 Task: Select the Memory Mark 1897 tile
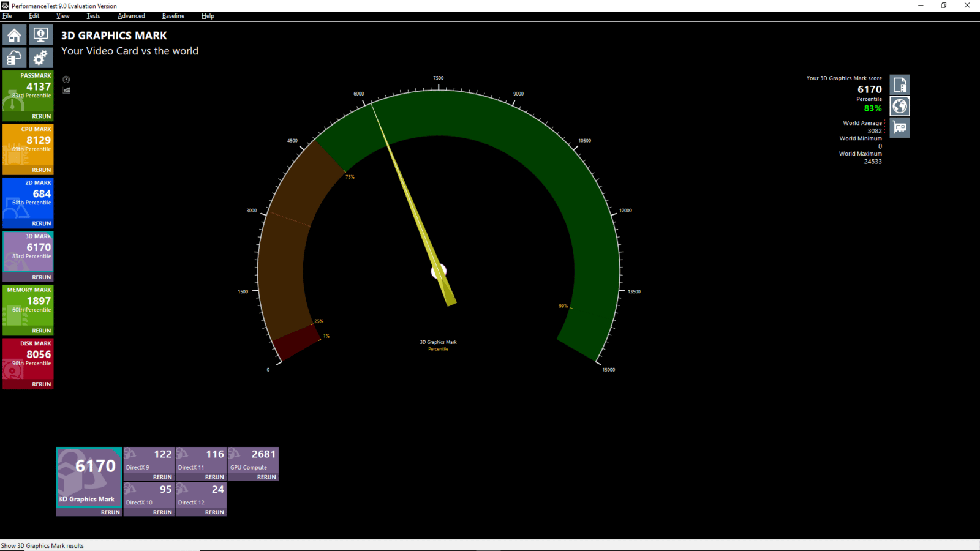[28, 304]
